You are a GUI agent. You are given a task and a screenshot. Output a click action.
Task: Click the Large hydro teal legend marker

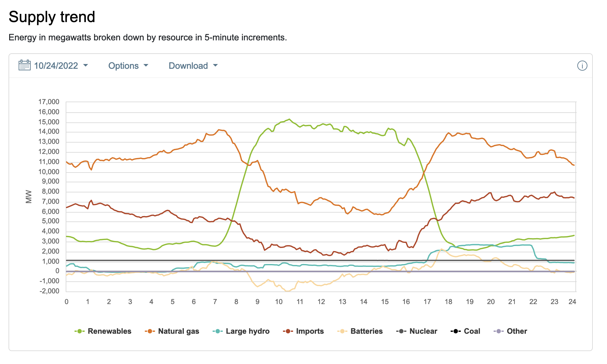pyautogui.click(x=218, y=331)
